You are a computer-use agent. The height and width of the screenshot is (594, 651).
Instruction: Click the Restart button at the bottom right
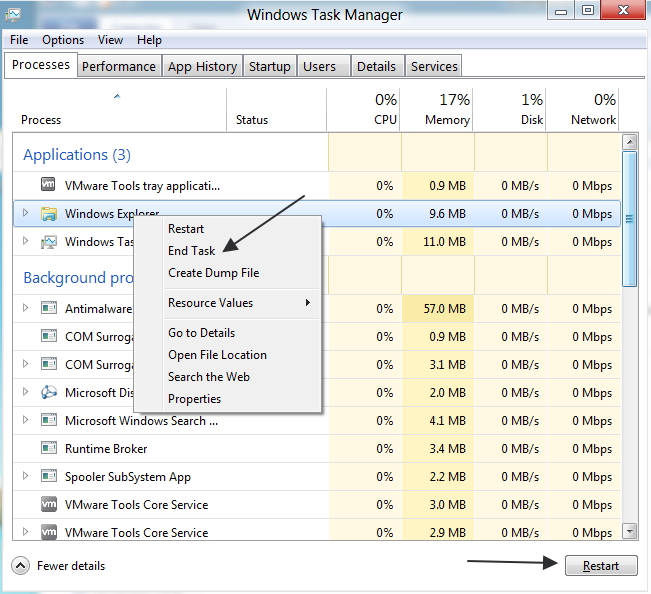601,565
